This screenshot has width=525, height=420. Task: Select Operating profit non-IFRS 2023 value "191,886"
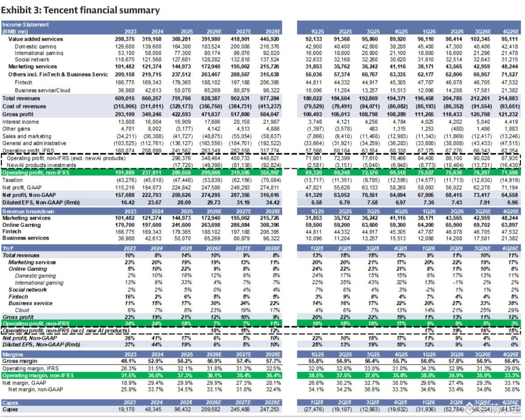point(125,172)
